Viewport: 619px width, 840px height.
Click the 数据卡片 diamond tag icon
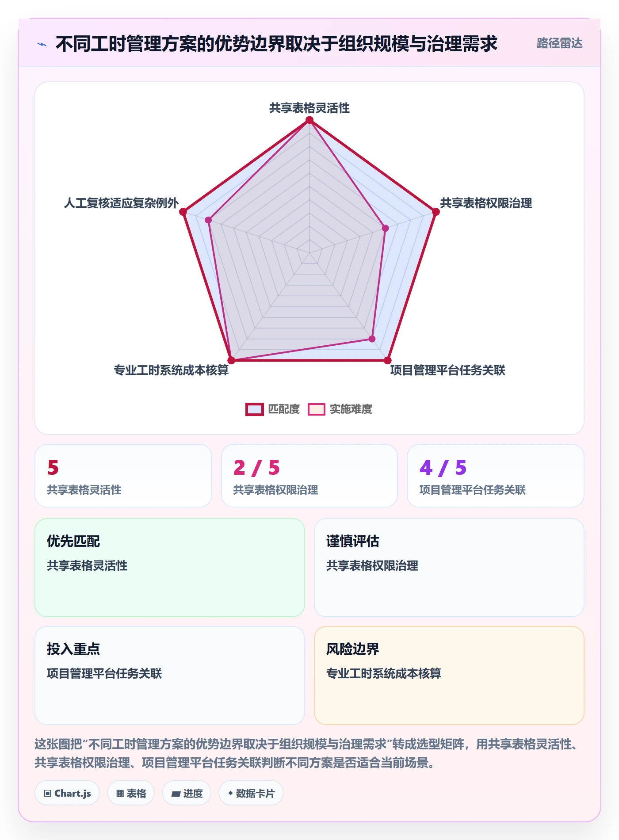pyautogui.click(x=230, y=793)
